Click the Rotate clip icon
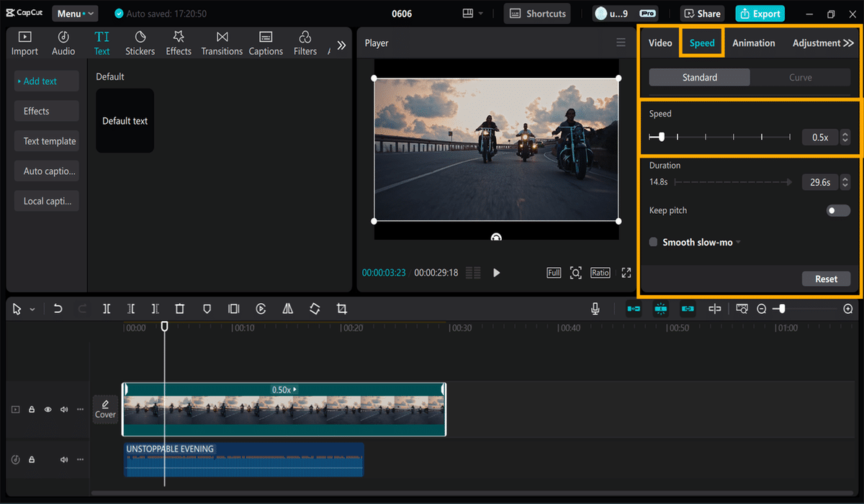This screenshot has width=864, height=504. (315, 309)
